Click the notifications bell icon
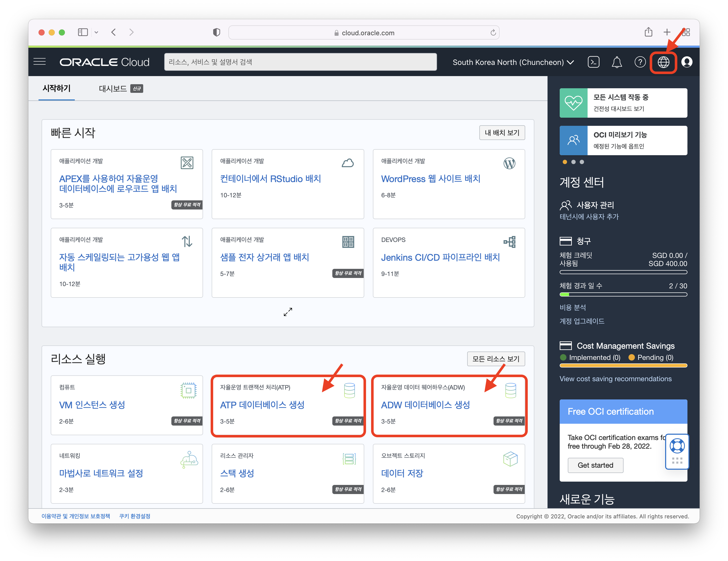Viewport: 728px width, 561px height. [x=617, y=62]
